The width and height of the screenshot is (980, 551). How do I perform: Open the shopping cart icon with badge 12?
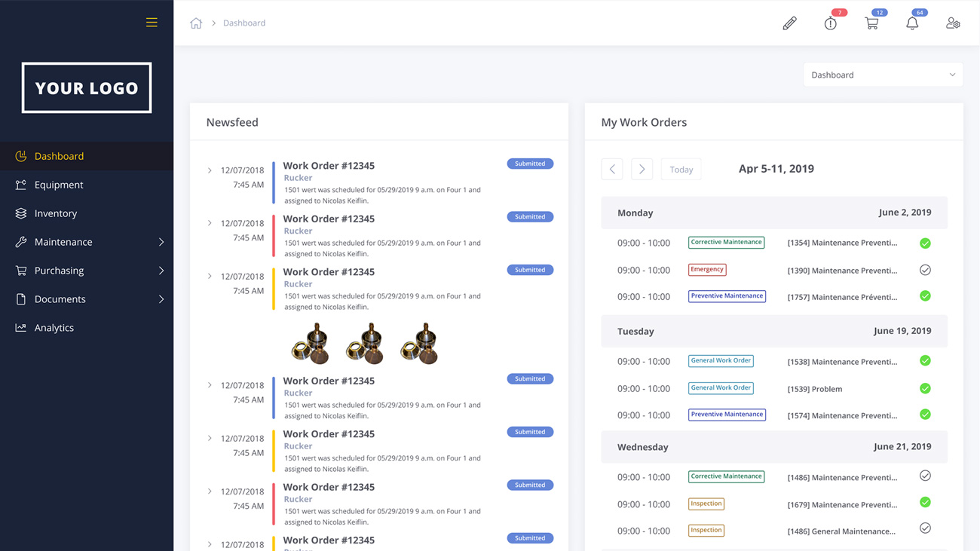871,23
